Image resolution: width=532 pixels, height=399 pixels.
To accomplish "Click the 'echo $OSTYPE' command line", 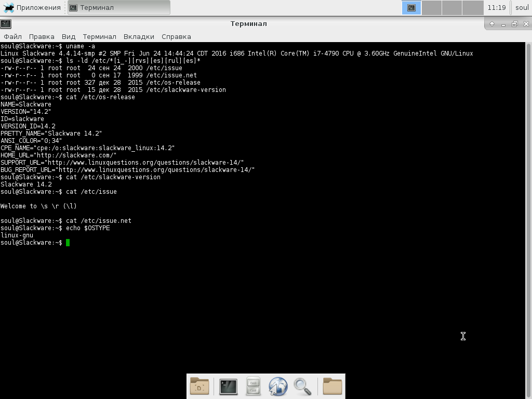I will pyautogui.click(x=55, y=228).
